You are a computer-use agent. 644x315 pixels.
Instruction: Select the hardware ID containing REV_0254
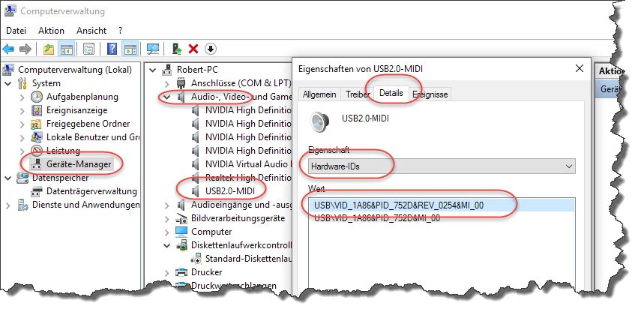coord(442,205)
